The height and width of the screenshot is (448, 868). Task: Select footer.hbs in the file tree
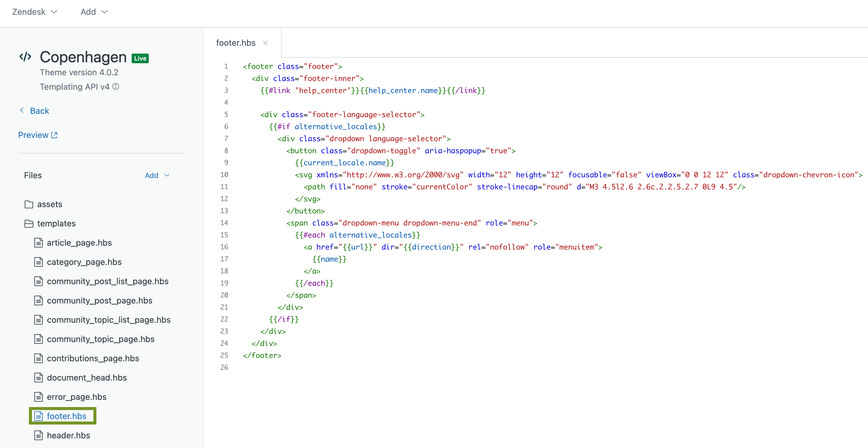(x=66, y=416)
